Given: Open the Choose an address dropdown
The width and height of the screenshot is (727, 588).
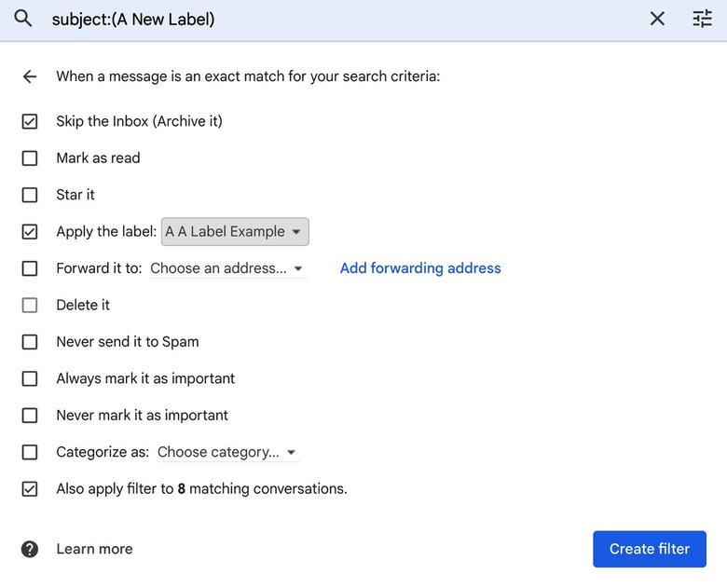Looking at the screenshot, I should pos(228,268).
